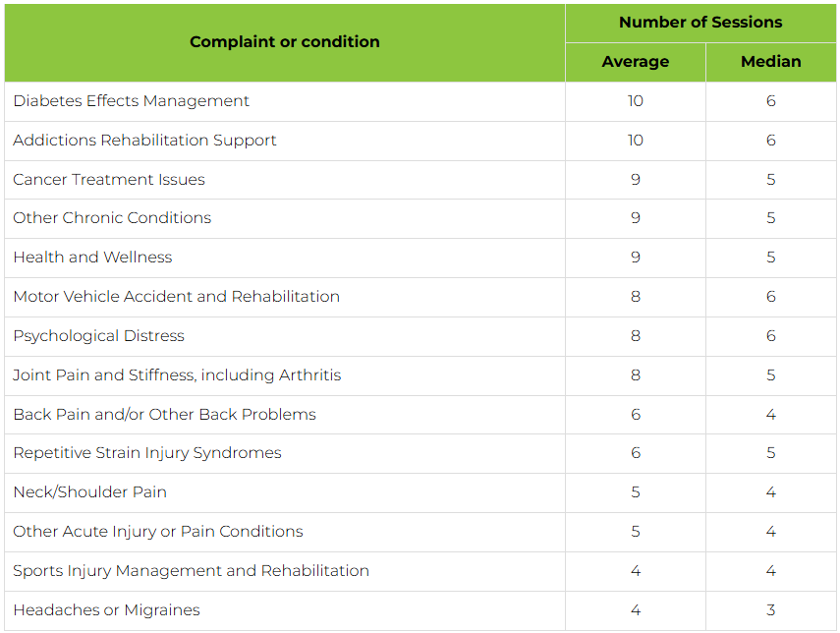Click Other Chronic Conditions text
This screenshot has width=840, height=633.
112,218
